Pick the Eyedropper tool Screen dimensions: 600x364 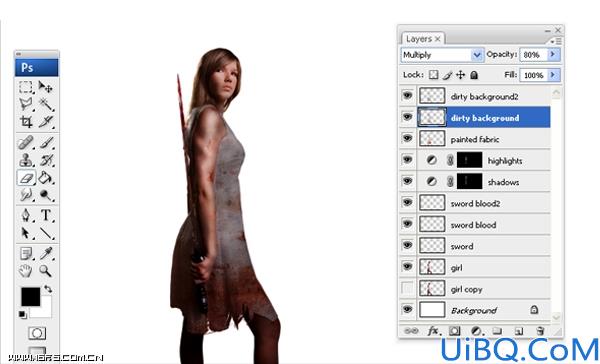(x=46, y=253)
